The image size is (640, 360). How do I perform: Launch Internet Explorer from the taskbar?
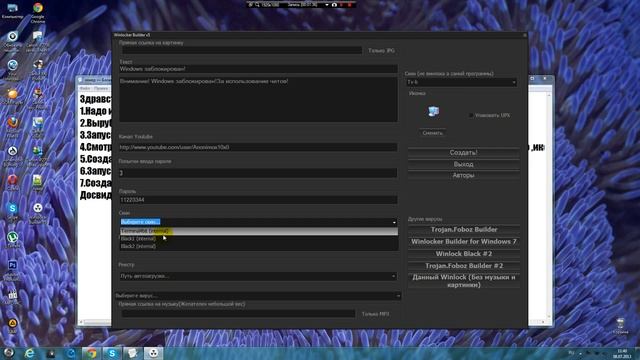(x=30, y=353)
